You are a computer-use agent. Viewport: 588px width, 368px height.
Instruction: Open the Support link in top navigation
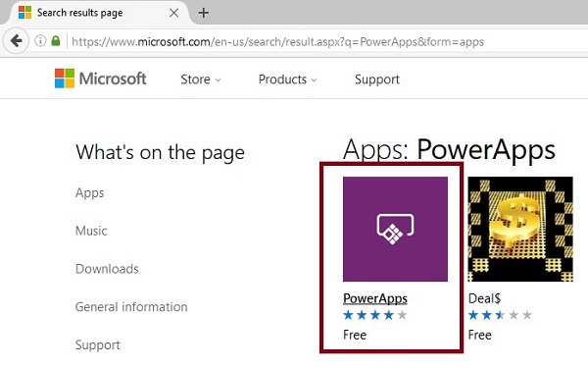click(x=377, y=79)
